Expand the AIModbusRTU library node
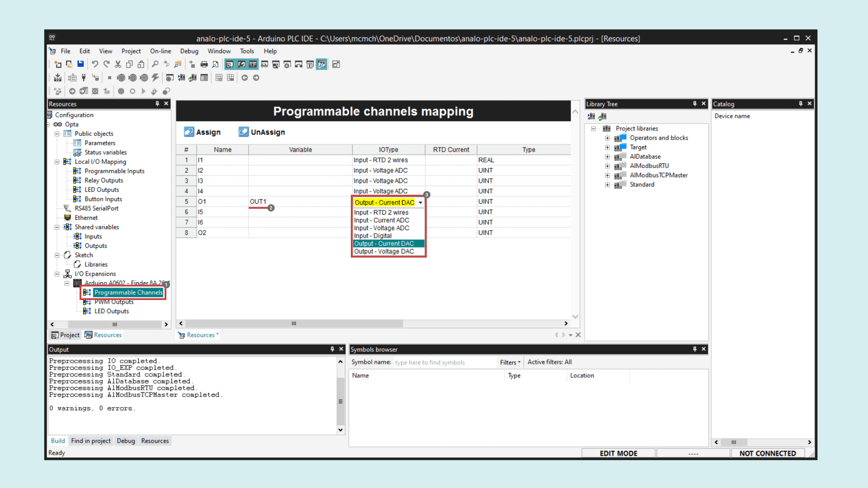The image size is (868, 488). pos(607,166)
